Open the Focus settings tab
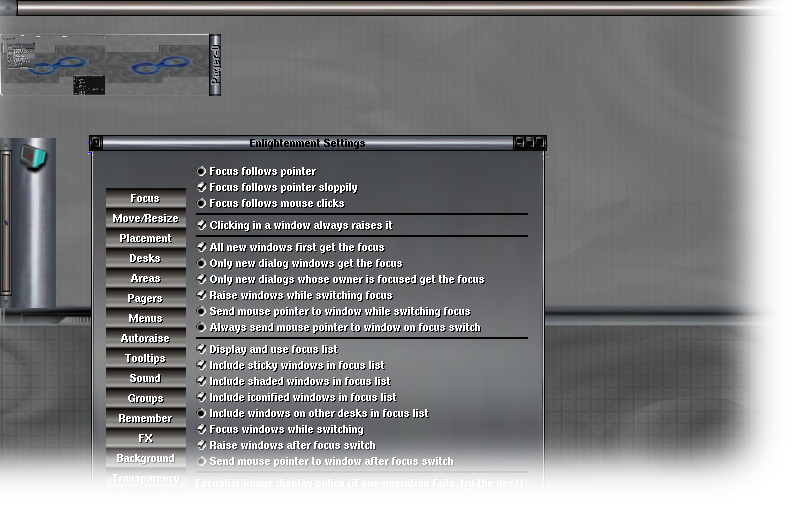Viewport: 800px width, 525px height. [145, 198]
